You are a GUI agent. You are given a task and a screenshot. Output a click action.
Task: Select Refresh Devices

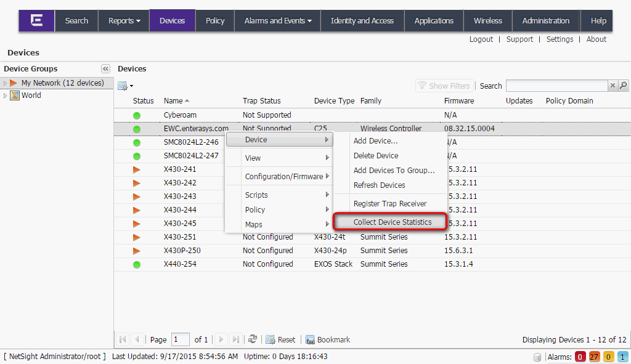pyautogui.click(x=390, y=185)
